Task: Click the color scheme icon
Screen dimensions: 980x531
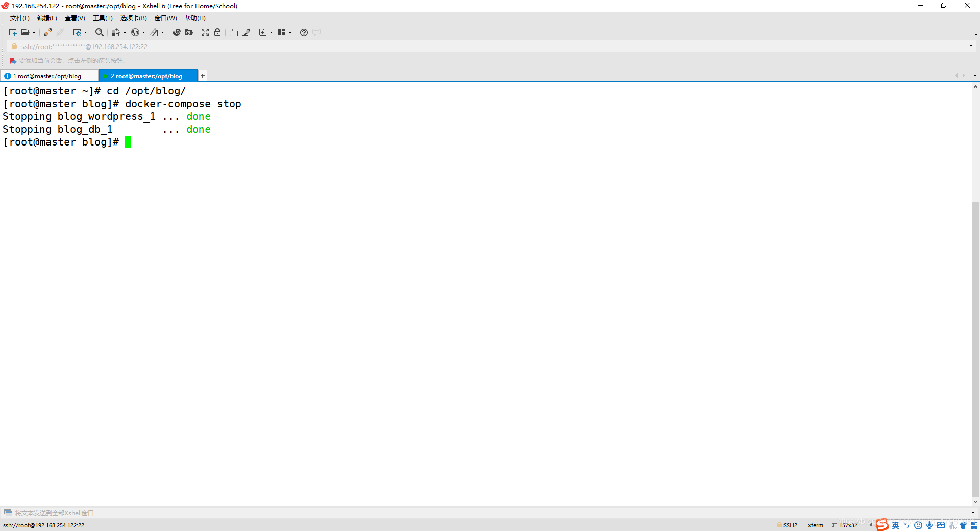Action: pos(116,32)
